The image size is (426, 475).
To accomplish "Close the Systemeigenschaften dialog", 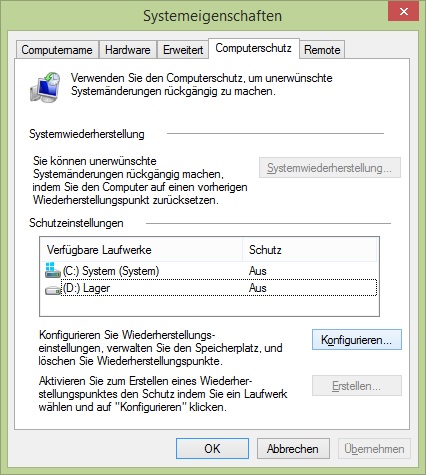I will coord(404,12).
